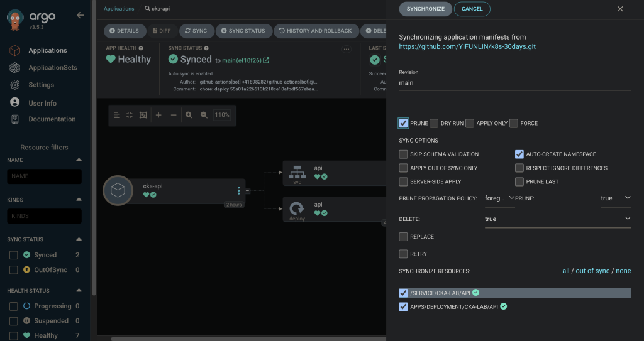Select the 'out of sync' resources link
The width and height of the screenshot is (644, 341).
click(x=592, y=271)
